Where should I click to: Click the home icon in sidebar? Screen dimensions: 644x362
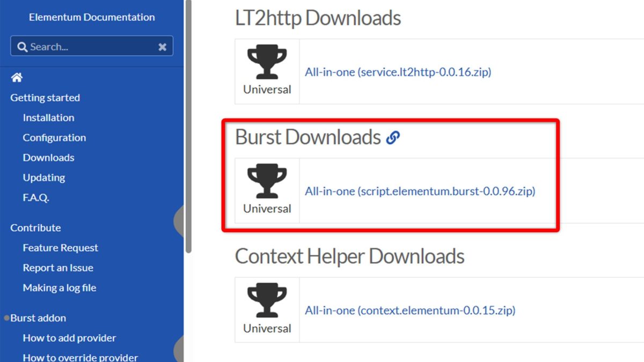point(17,78)
